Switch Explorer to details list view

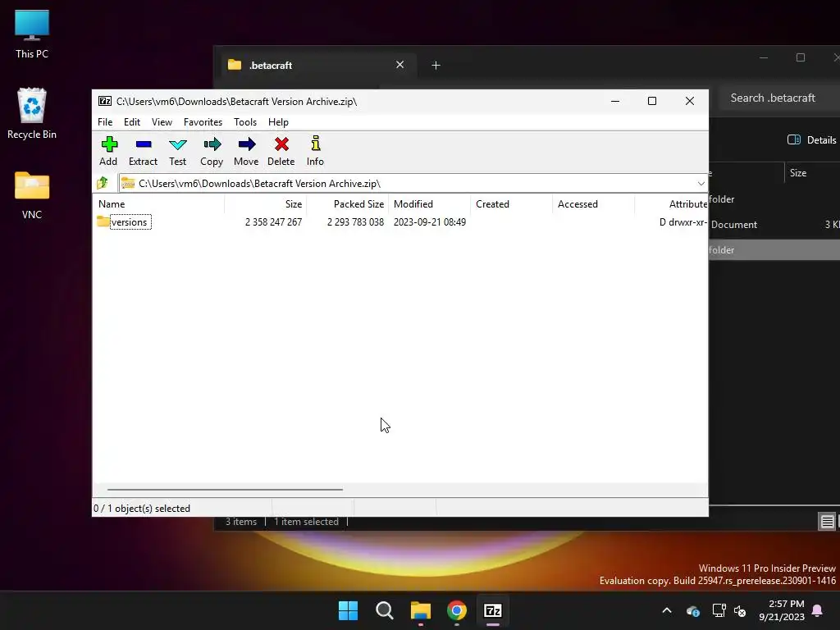click(827, 521)
